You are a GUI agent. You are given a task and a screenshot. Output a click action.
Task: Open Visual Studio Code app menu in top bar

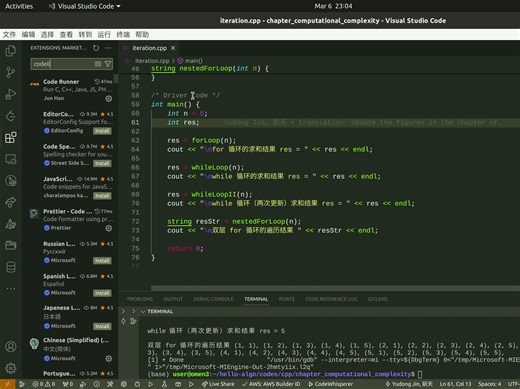coord(84,6)
